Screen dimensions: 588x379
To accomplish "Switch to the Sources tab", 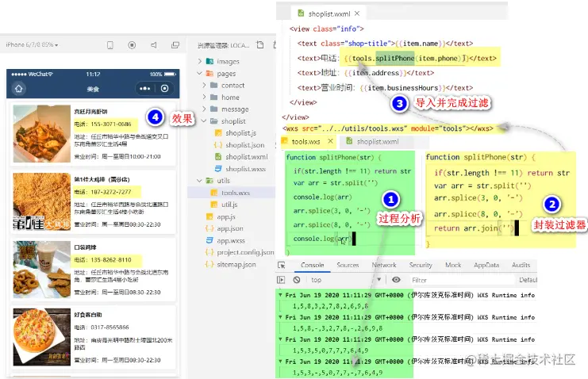I will (348, 265).
